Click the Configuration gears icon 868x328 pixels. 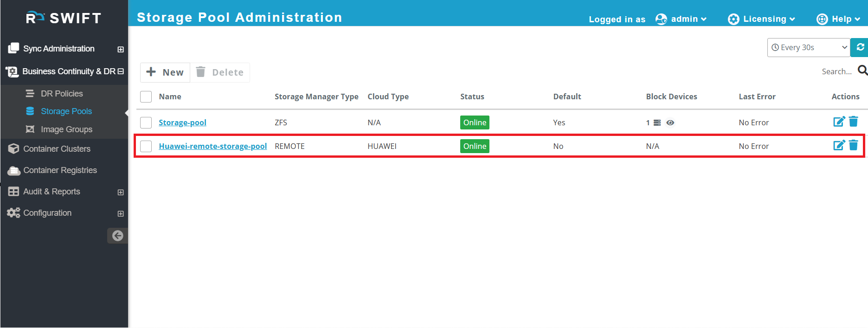point(13,212)
